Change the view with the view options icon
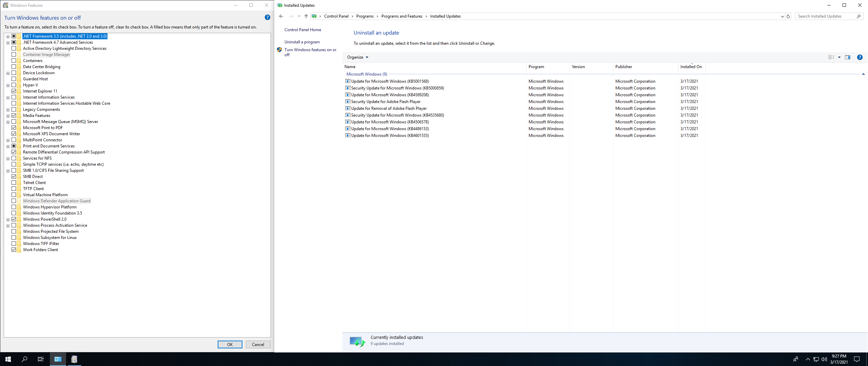Screen dimensions: 868x366 831,57
